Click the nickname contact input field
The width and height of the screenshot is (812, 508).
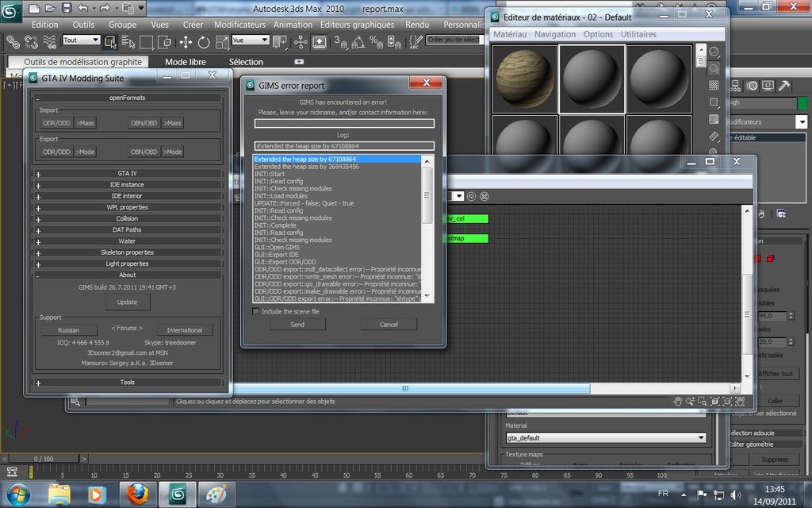click(x=344, y=123)
